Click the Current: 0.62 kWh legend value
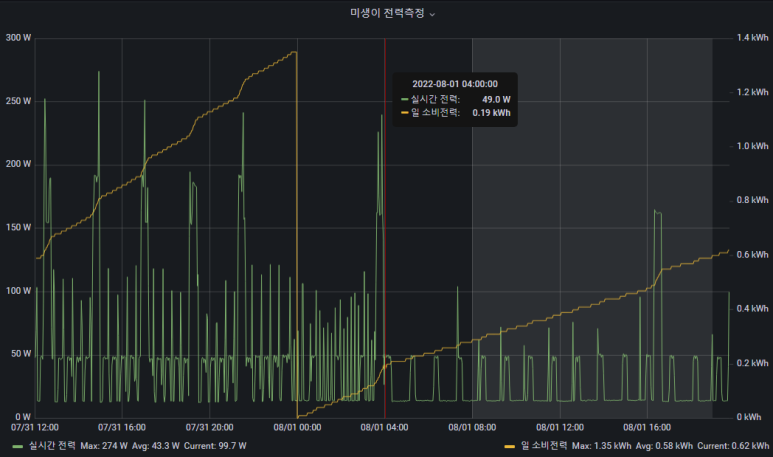The height and width of the screenshot is (457, 773). [x=733, y=446]
